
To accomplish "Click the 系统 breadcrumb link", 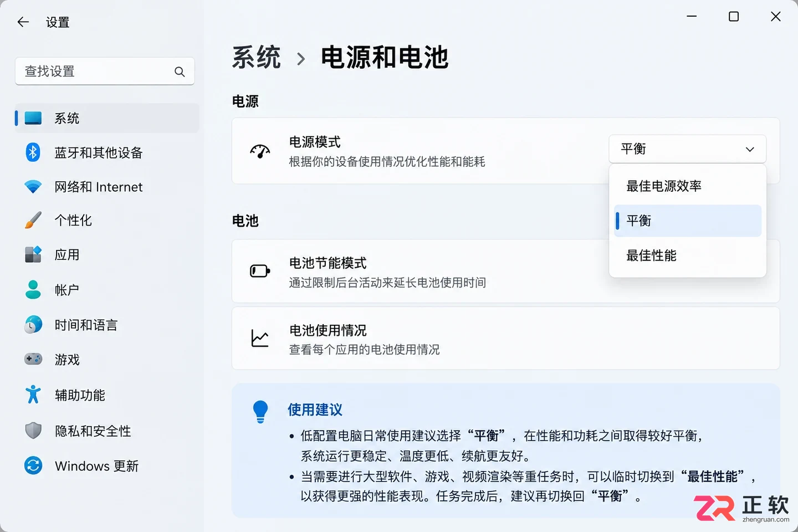I will (256, 58).
